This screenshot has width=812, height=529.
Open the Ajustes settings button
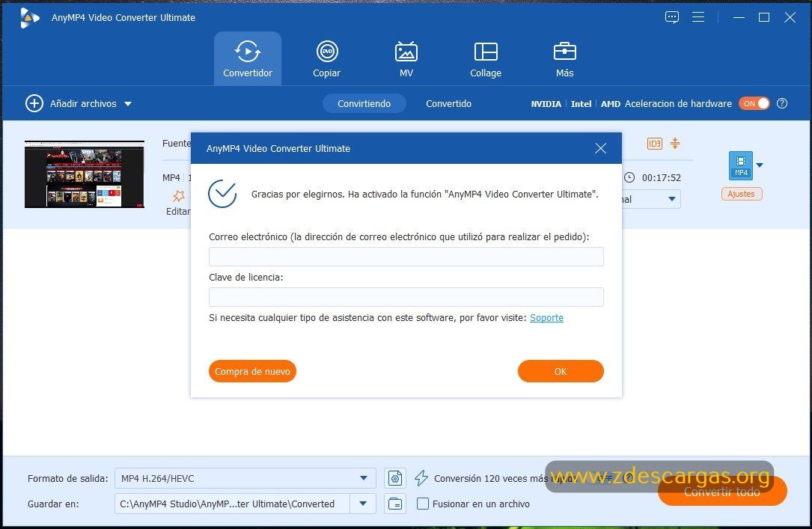(741, 194)
